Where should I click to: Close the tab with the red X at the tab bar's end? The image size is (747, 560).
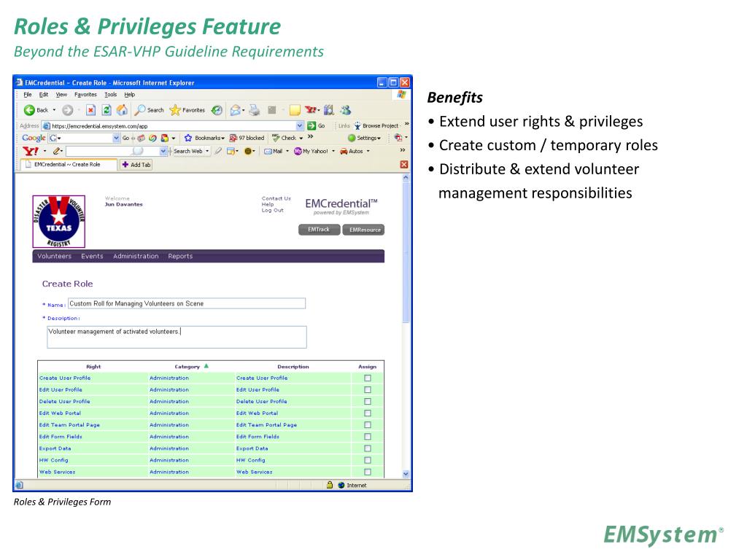(x=404, y=164)
